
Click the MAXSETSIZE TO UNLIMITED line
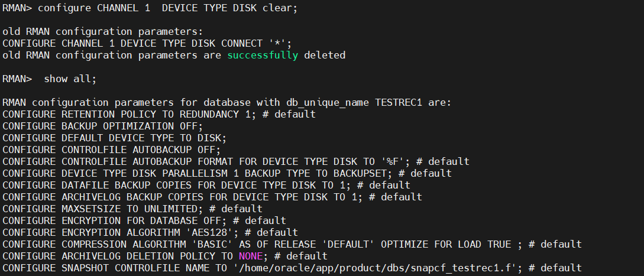(x=132, y=209)
